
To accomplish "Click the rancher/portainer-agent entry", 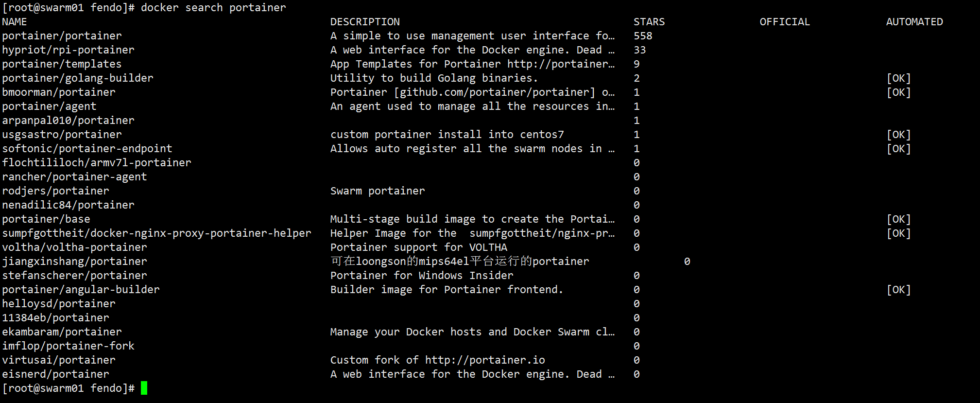I will pos(74,177).
